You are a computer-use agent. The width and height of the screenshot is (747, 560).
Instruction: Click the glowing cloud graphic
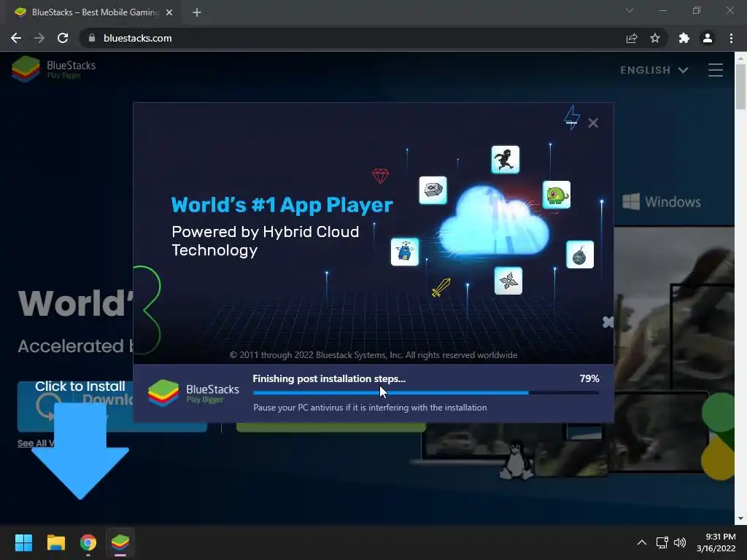(494, 220)
